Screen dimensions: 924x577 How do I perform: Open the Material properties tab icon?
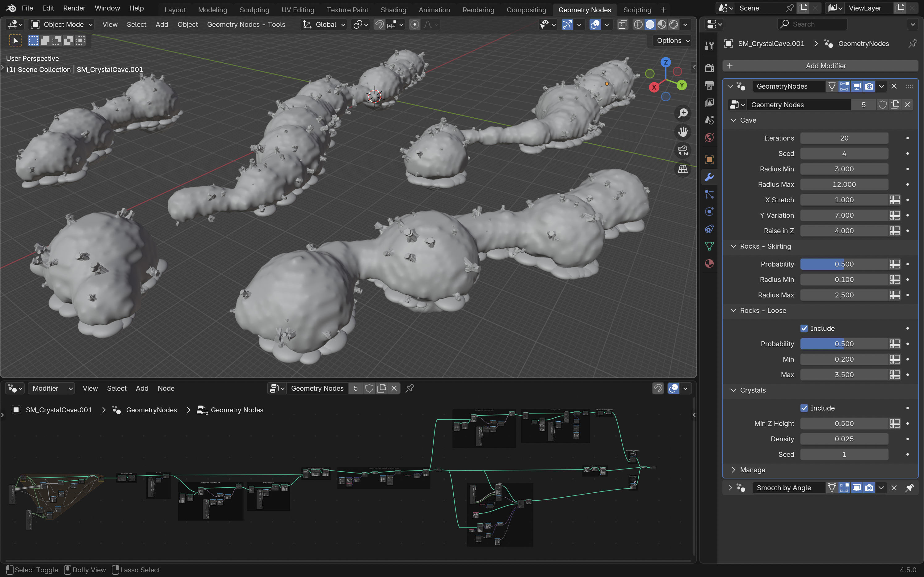pyautogui.click(x=709, y=264)
